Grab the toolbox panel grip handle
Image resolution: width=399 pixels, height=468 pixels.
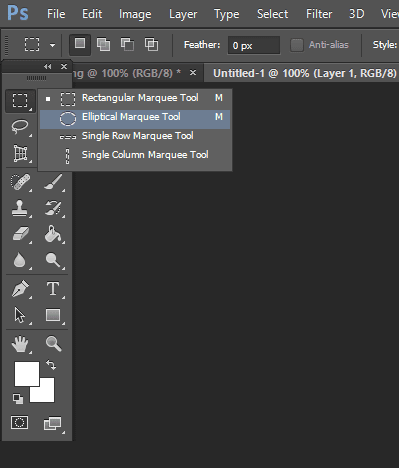click(37, 78)
